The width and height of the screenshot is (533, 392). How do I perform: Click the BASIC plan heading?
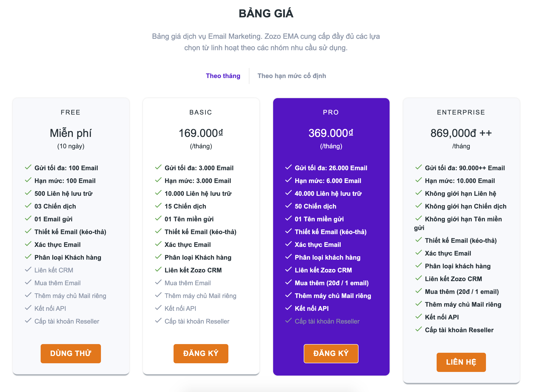201,112
